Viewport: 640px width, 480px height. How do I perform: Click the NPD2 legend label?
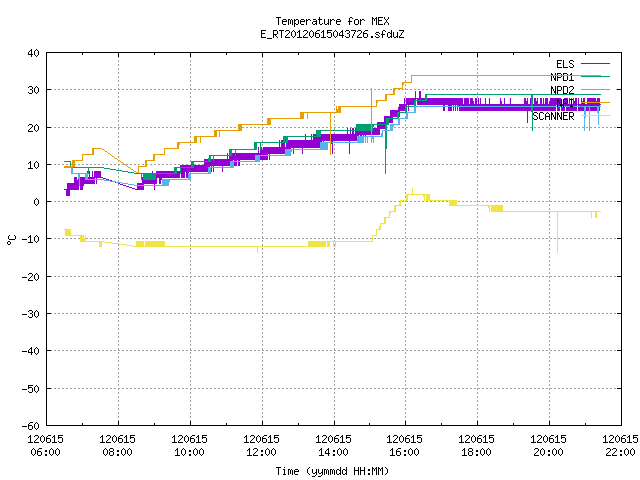tap(562, 90)
